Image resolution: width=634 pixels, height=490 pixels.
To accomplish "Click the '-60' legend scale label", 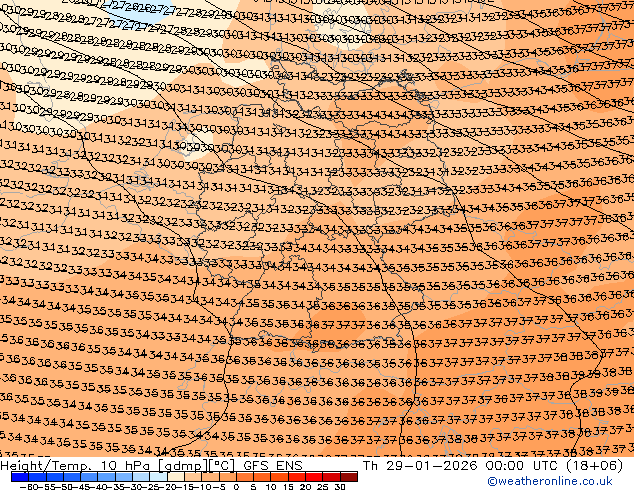I will (28, 486).
